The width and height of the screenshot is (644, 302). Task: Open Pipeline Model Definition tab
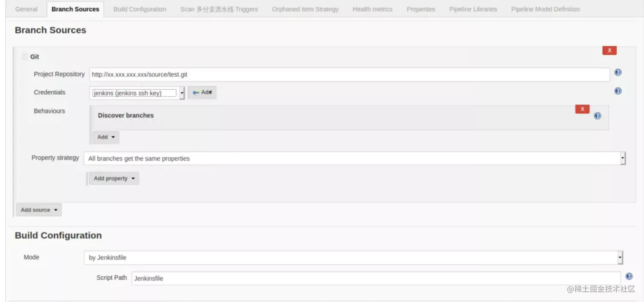pyautogui.click(x=546, y=9)
